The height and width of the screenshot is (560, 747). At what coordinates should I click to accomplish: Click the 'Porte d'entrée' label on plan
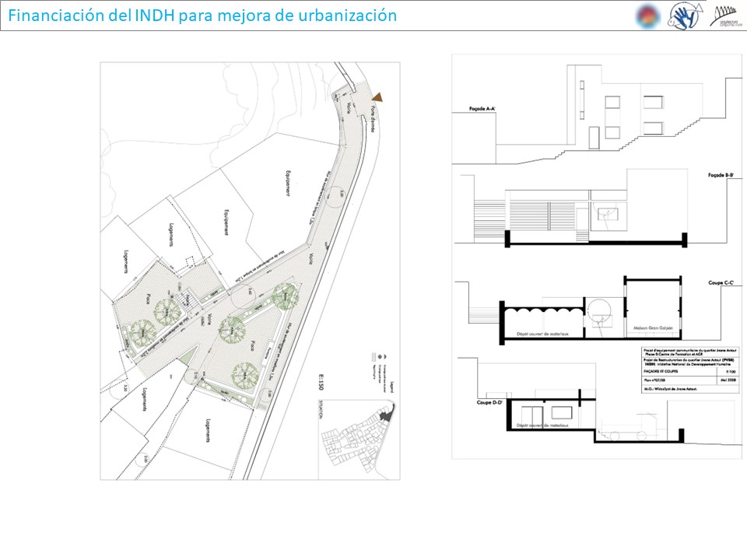coord(371,119)
